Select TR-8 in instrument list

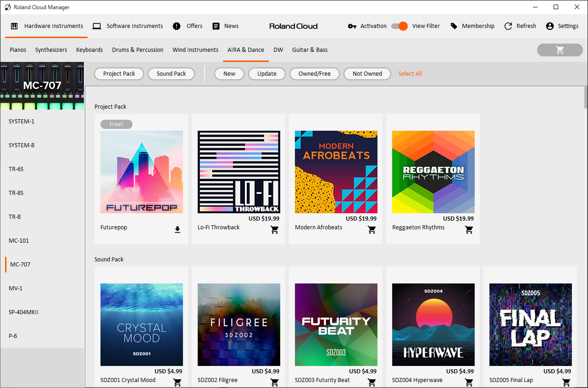[x=42, y=217]
